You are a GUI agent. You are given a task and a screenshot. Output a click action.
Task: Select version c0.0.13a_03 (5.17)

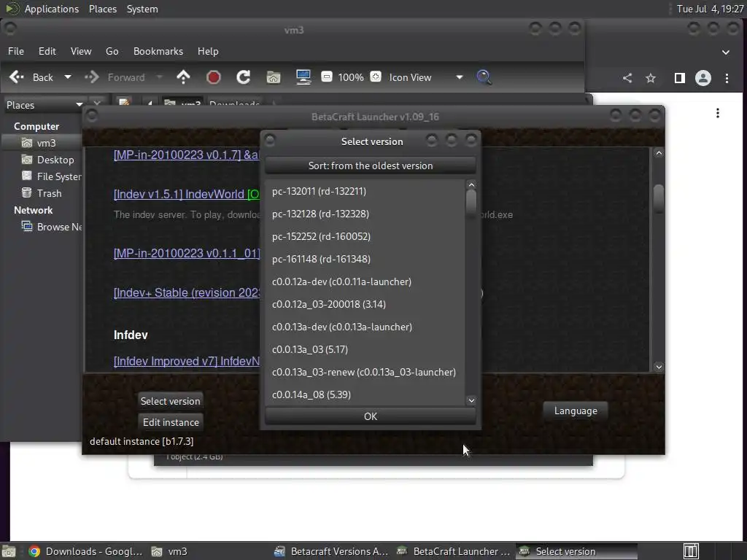coord(365,349)
